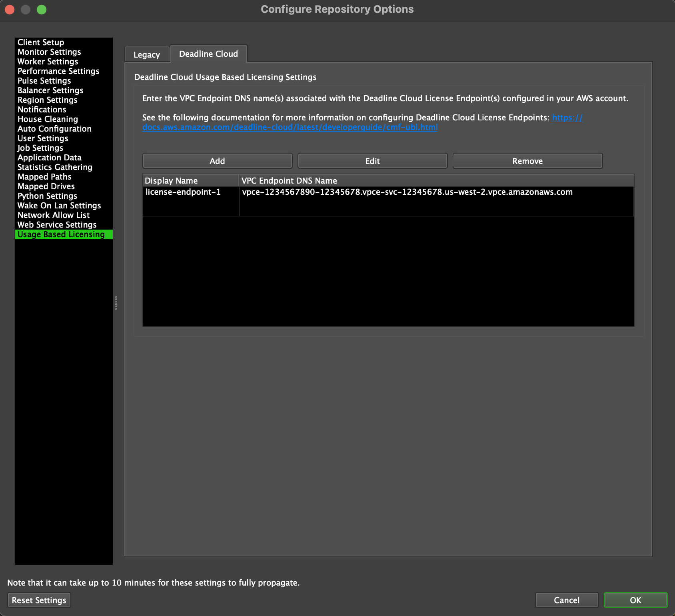
Task: Click the Remove button
Action: (527, 160)
